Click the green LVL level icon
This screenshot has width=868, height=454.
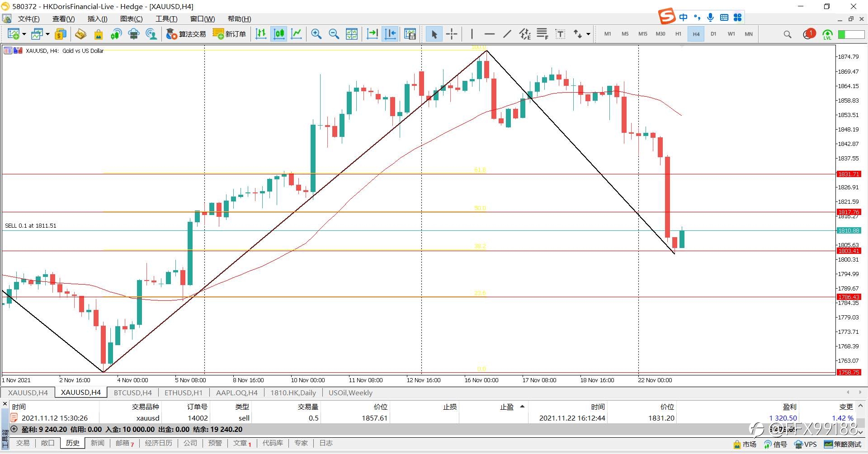827,34
